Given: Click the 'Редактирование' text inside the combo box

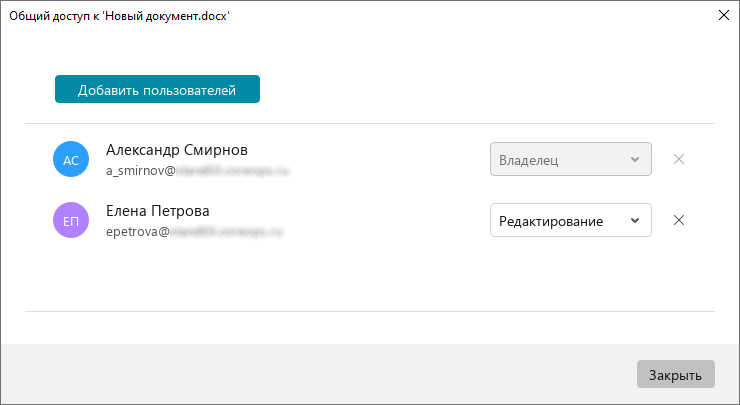Looking at the screenshot, I should point(551,221).
